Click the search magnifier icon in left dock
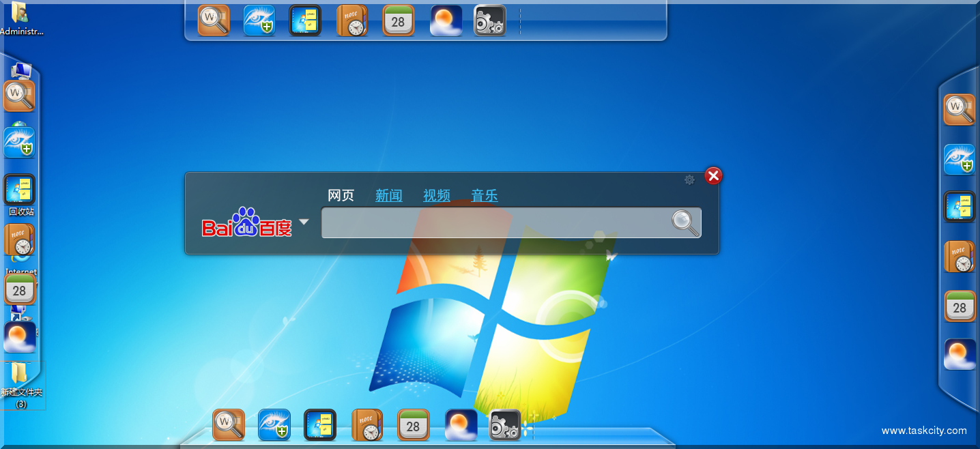The width and height of the screenshot is (980, 449). click(x=19, y=96)
